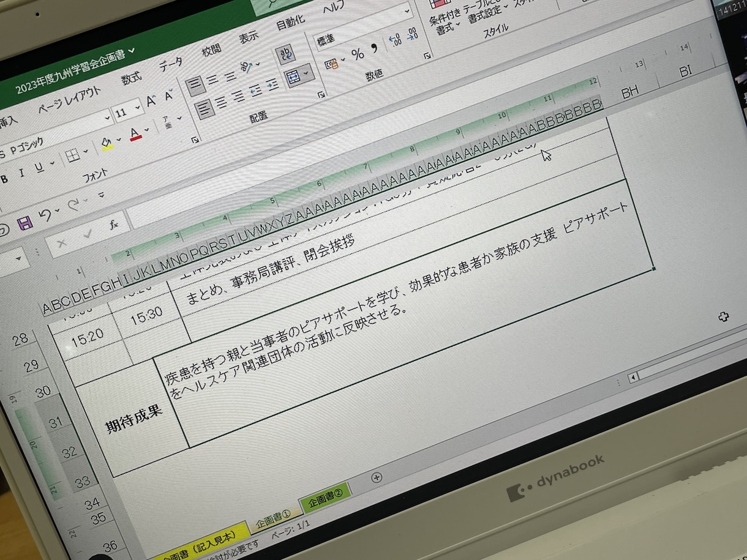
Task: Merge and center the selected cells
Action: pyautogui.click(x=295, y=77)
